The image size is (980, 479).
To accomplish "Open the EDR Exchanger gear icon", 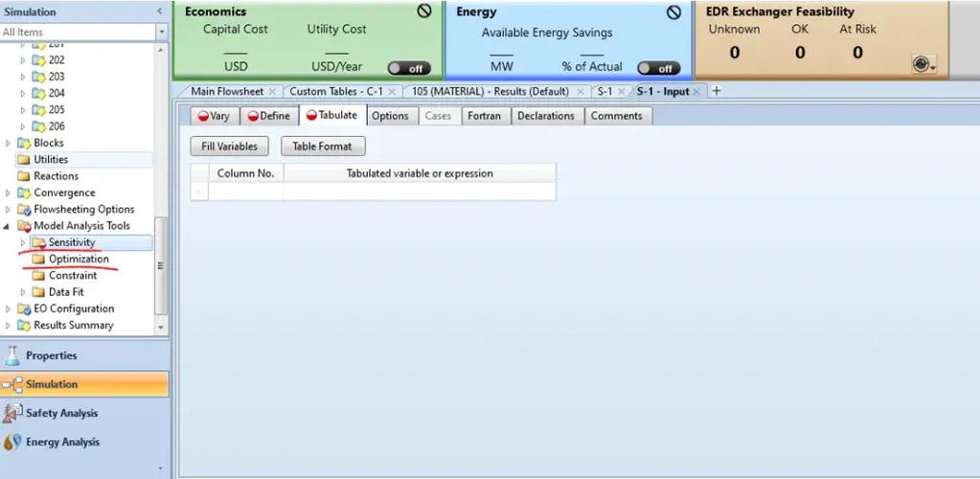I will [923, 64].
